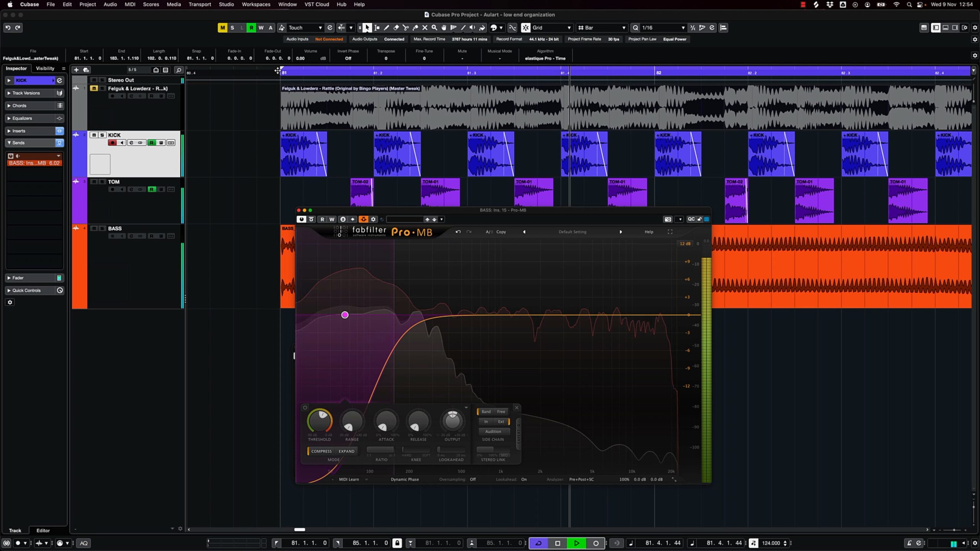
Task: Select the Line tool
Action: pyautogui.click(x=463, y=28)
